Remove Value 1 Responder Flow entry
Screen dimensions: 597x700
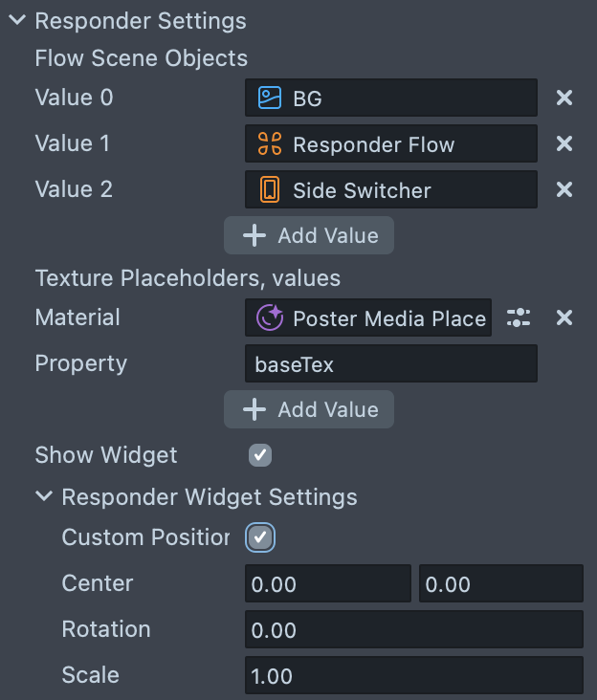[x=564, y=143]
